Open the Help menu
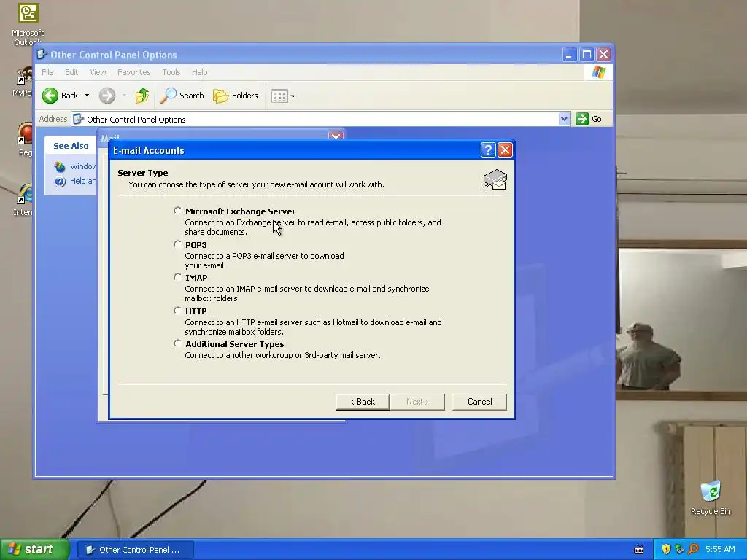The width and height of the screenshot is (747, 560). [x=200, y=72]
